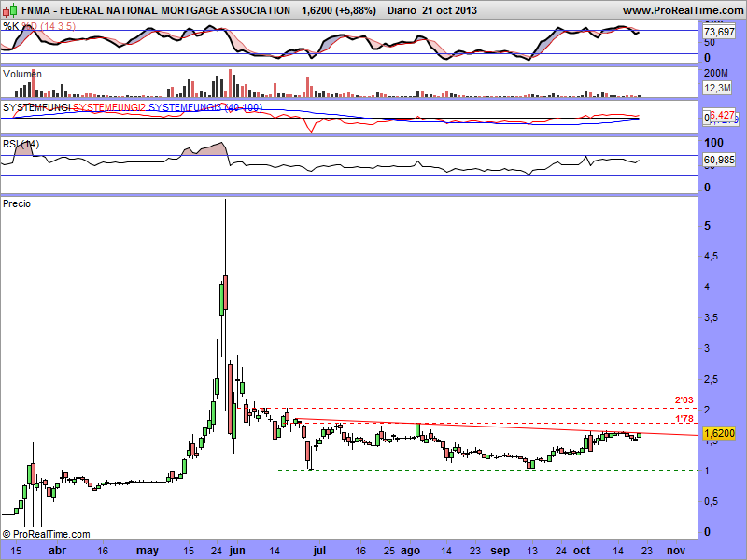Open the www.ProRealTime.com link at top right

(683, 10)
